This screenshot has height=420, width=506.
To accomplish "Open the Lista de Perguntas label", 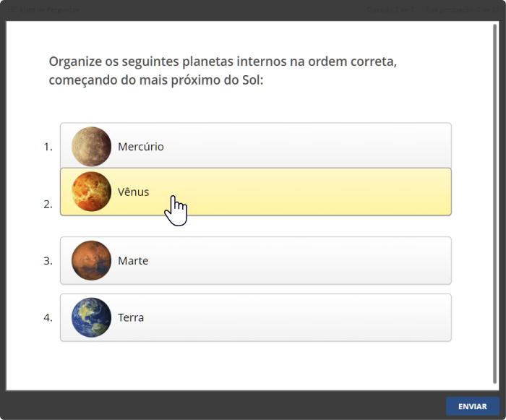I will 50,9.
